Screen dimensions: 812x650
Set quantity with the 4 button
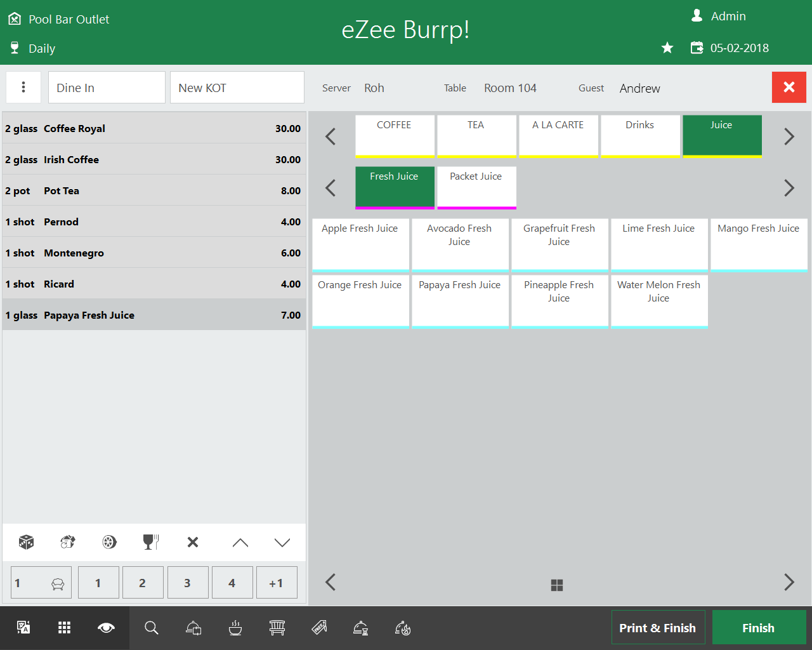coord(232,583)
